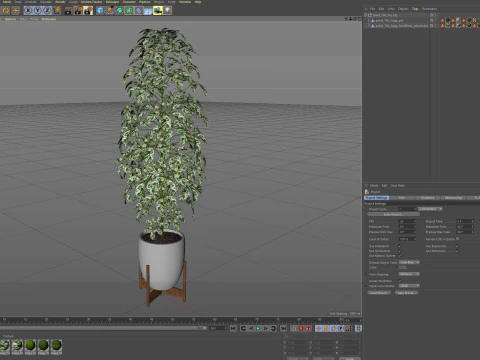The image size is (480, 360).
Task: Toggle Render LOD in Editor checkbox
Action: click(458, 239)
